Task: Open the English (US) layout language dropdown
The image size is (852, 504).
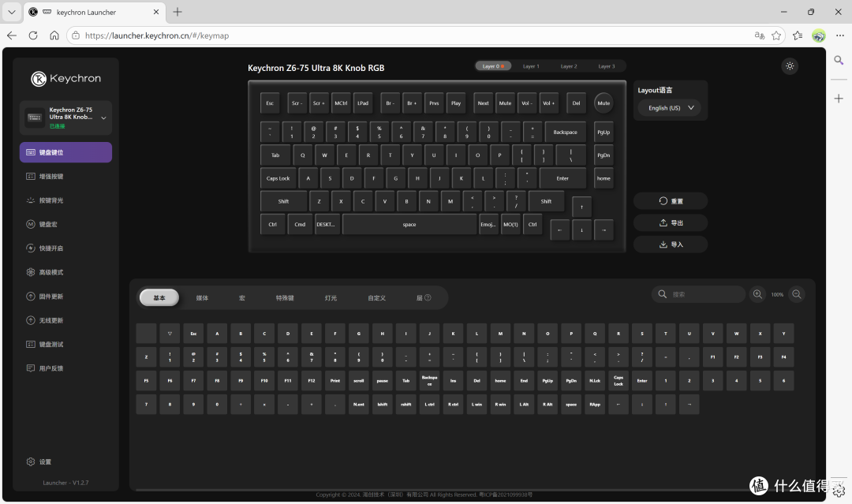Action: pyautogui.click(x=670, y=108)
